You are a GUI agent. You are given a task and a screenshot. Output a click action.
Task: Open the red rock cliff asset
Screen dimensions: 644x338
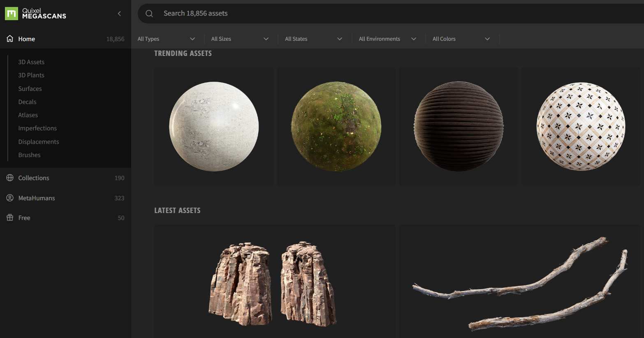tap(274, 284)
